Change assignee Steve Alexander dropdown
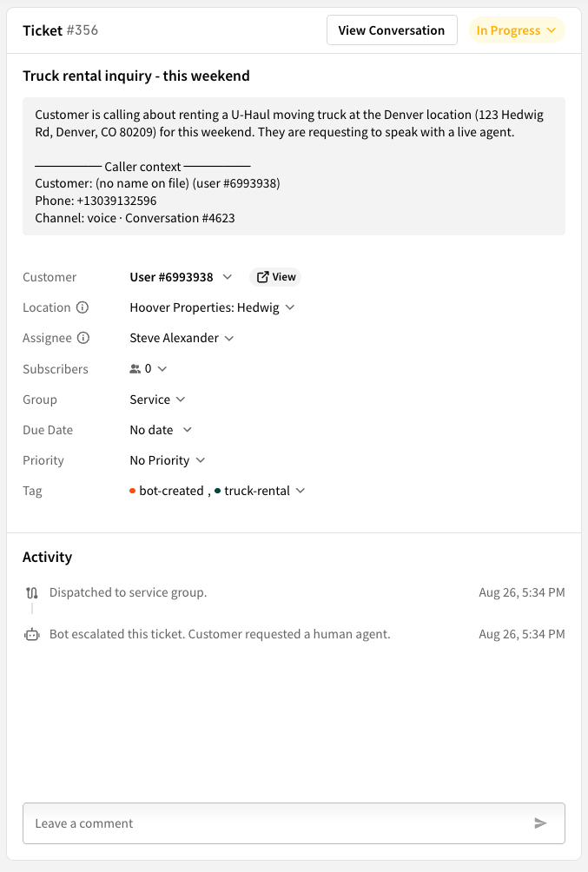 click(x=182, y=338)
